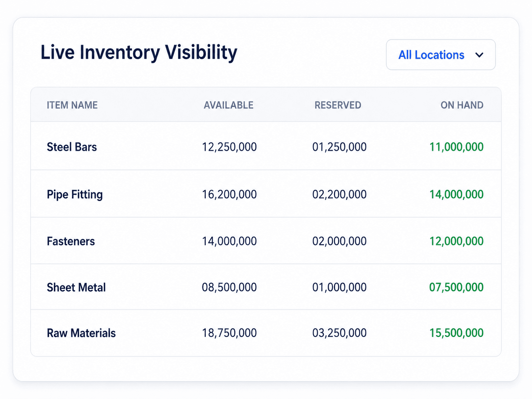Select the Steel Bars item name
The width and height of the screenshot is (532, 399).
pyautogui.click(x=72, y=147)
